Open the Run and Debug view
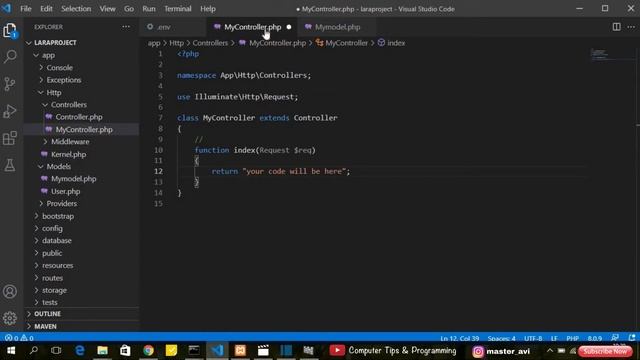 coord(10,111)
